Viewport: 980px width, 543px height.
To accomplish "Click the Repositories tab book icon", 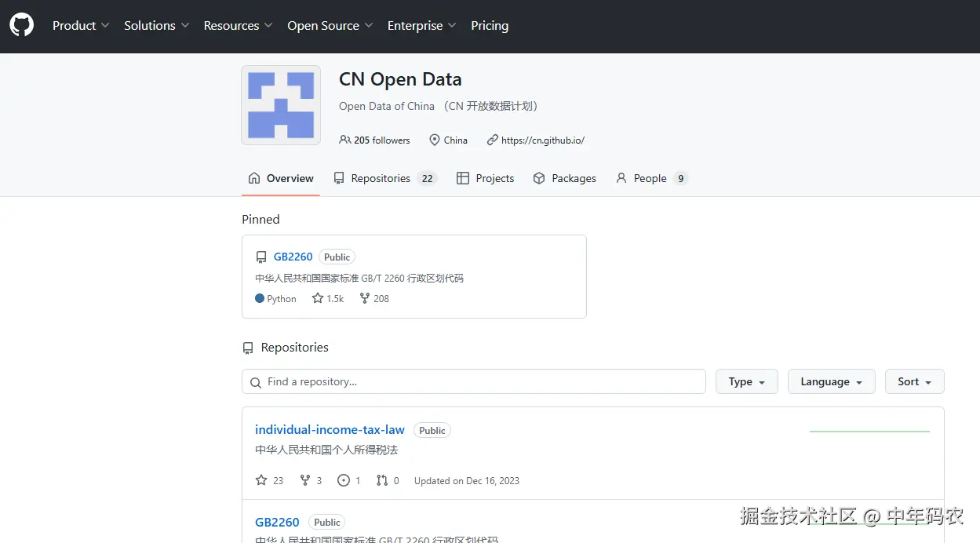I will tap(339, 178).
